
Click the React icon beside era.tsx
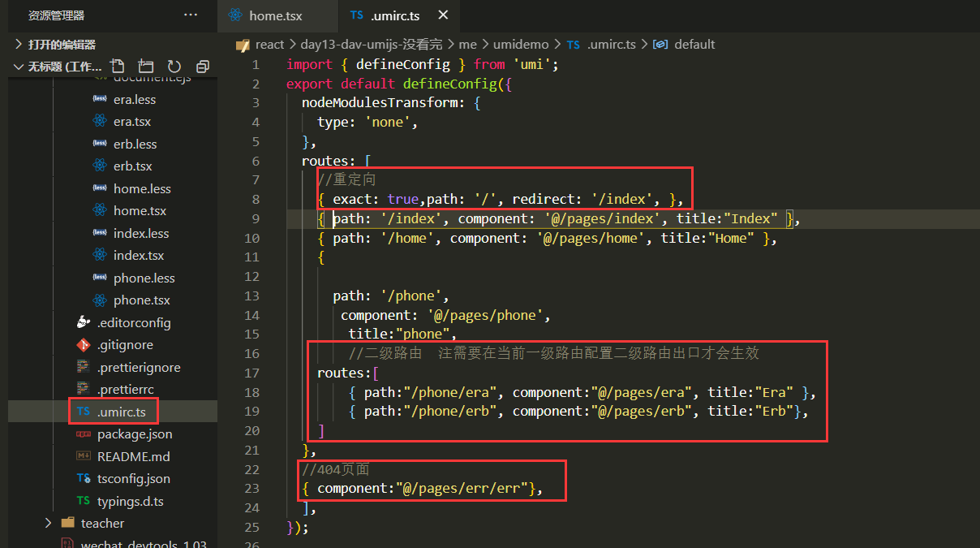(x=100, y=122)
